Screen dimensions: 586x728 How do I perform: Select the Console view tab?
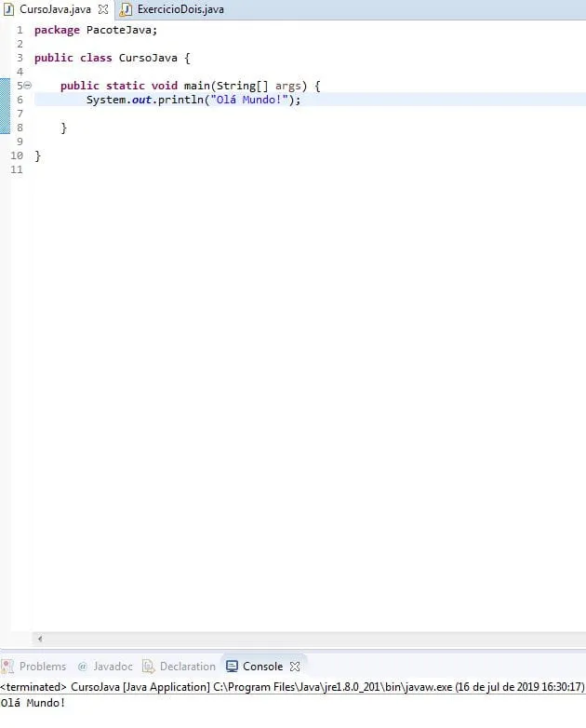click(x=262, y=667)
